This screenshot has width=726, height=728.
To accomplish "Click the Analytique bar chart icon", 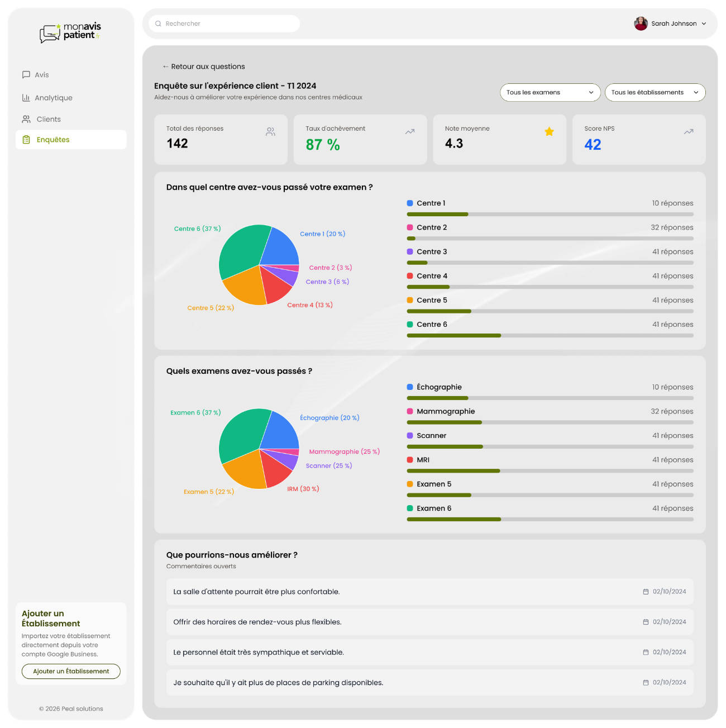I will click(x=26, y=97).
